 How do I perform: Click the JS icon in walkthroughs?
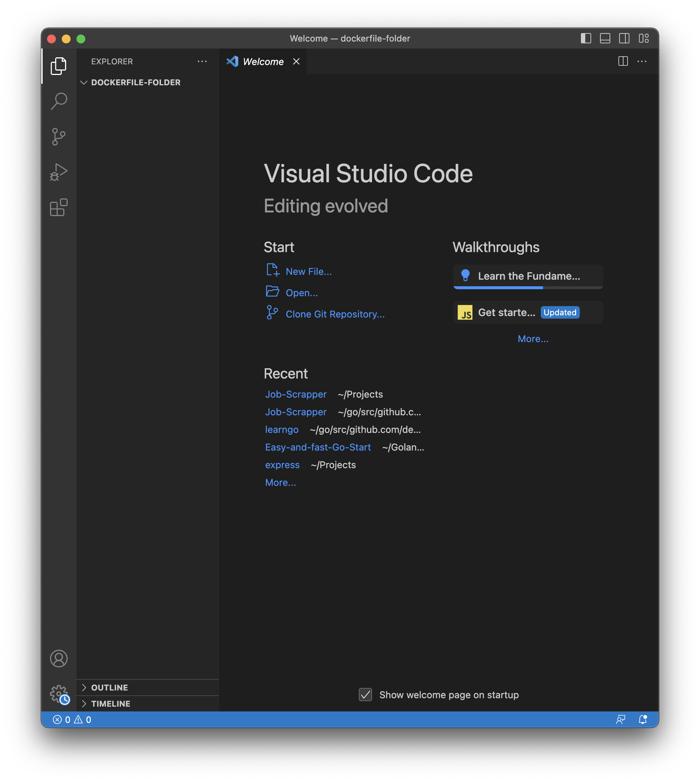[x=465, y=313]
